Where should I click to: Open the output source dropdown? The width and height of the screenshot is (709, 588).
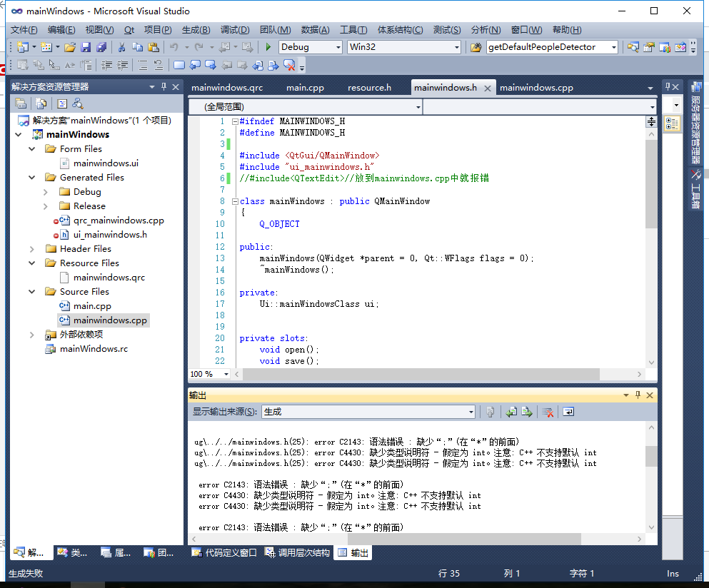[471, 412]
